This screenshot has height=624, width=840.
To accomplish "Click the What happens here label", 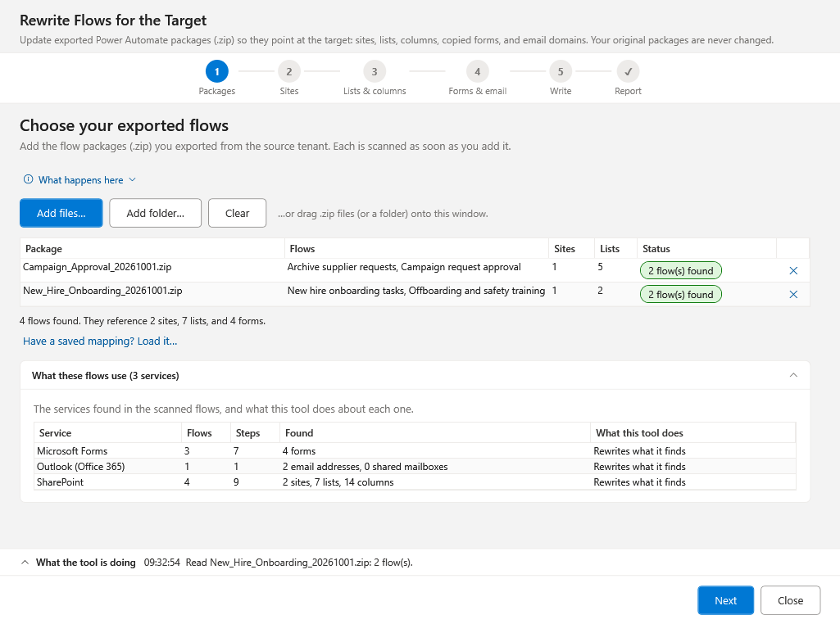I will point(81,180).
